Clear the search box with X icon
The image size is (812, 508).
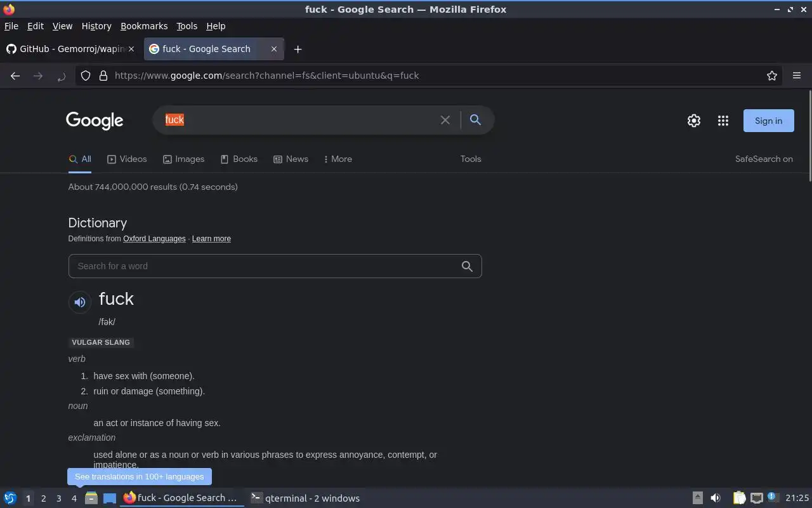(445, 120)
